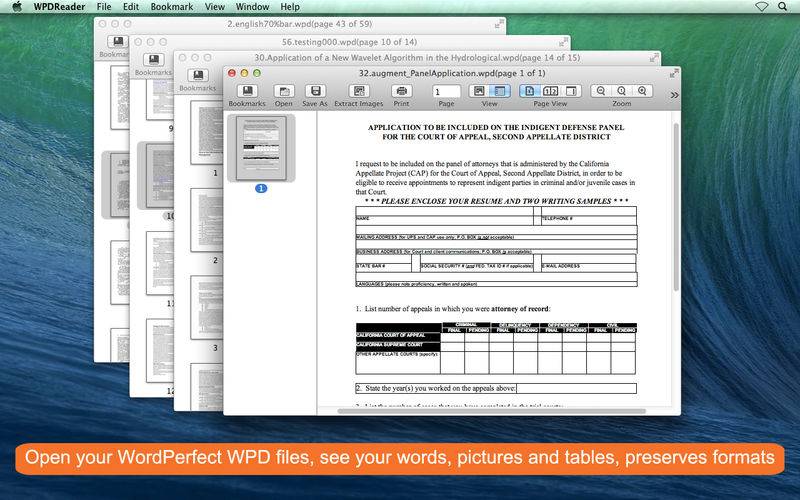Click the Spotlight search icon in menu bar

782,7
